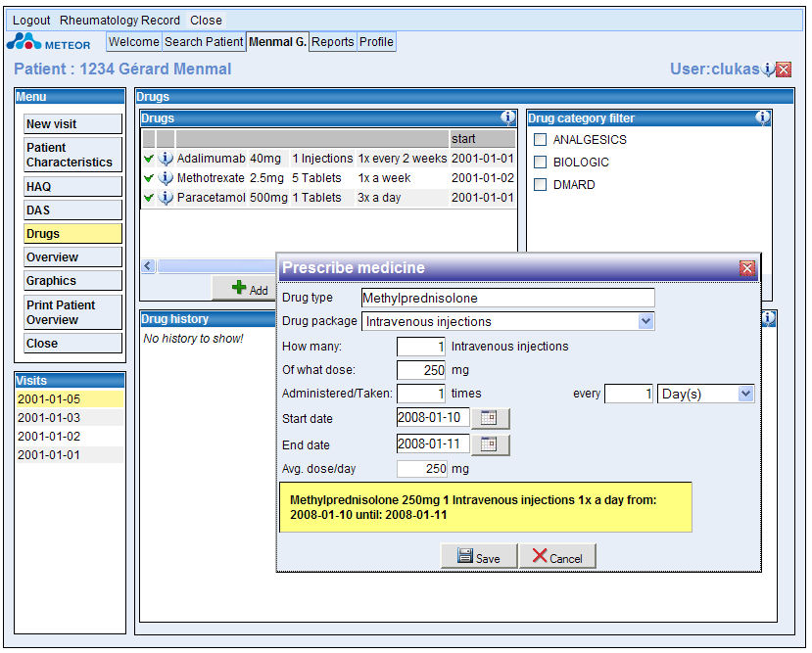Open Patient Characteristics

[x=73, y=155]
